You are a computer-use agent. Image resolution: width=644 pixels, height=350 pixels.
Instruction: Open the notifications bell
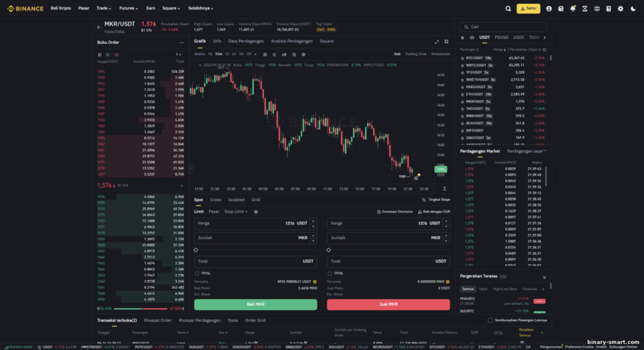572,9
